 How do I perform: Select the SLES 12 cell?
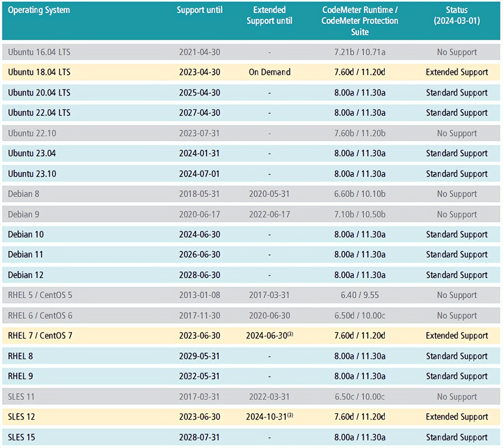tap(21, 417)
